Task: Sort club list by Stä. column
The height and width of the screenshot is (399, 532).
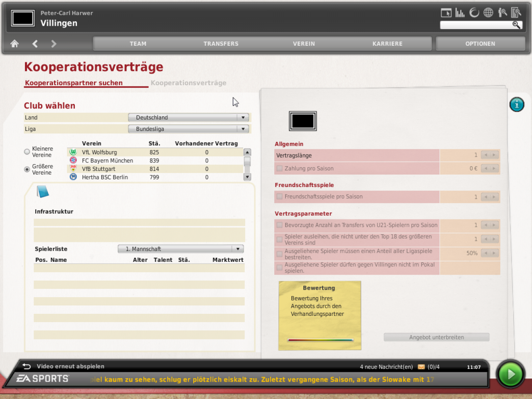Action: pos(154,143)
